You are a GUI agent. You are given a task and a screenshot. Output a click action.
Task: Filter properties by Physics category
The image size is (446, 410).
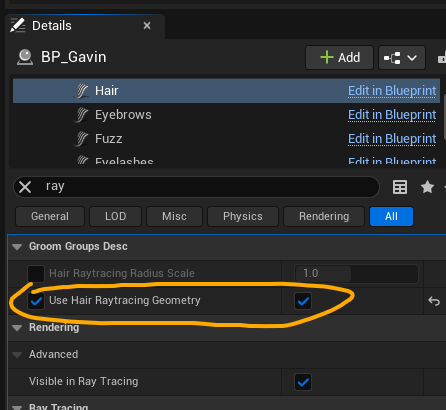click(x=243, y=216)
